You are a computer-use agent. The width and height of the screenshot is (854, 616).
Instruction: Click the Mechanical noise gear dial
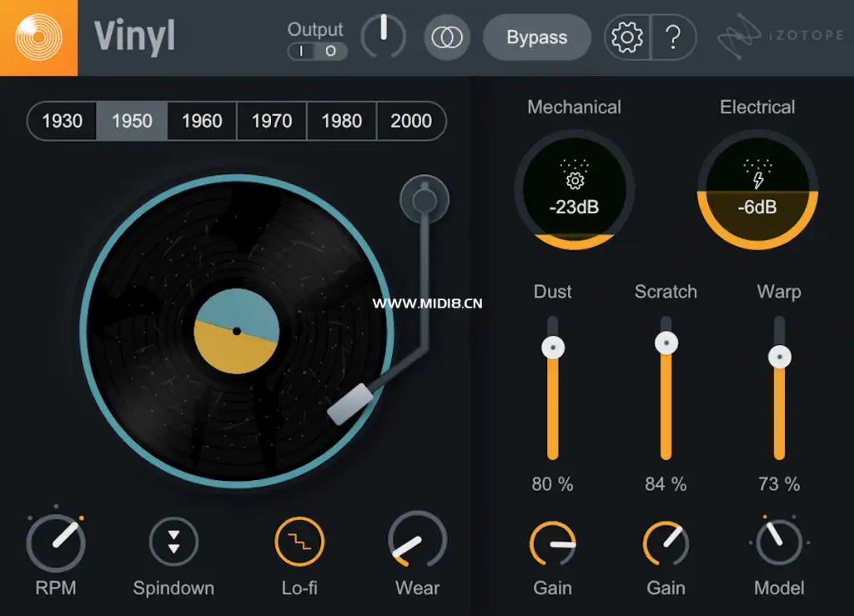(x=574, y=190)
